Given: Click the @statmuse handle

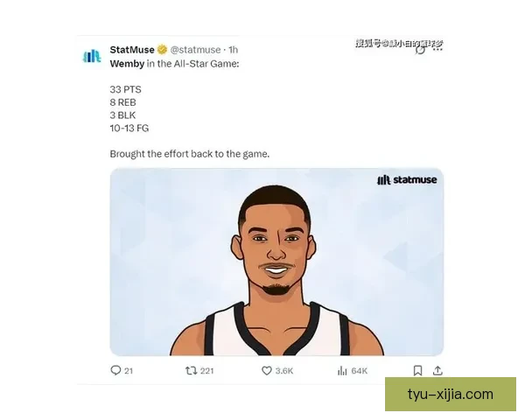Looking at the screenshot, I should click(x=195, y=50).
